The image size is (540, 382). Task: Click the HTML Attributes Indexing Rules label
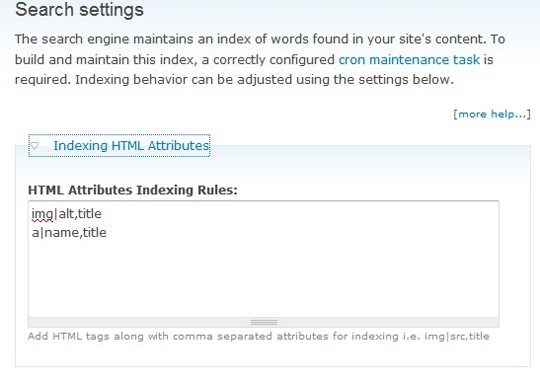pos(133,190)
